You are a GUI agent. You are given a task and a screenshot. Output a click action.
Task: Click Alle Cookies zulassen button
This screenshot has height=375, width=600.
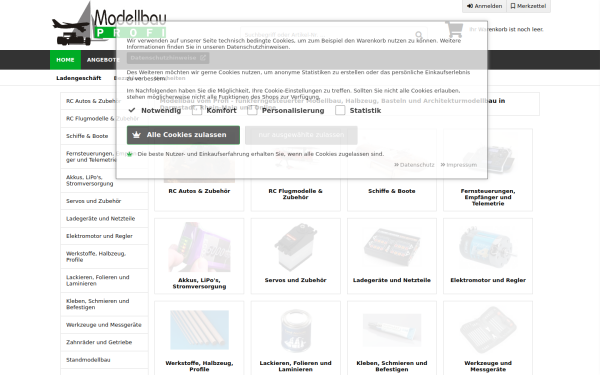tap(183, 135)
